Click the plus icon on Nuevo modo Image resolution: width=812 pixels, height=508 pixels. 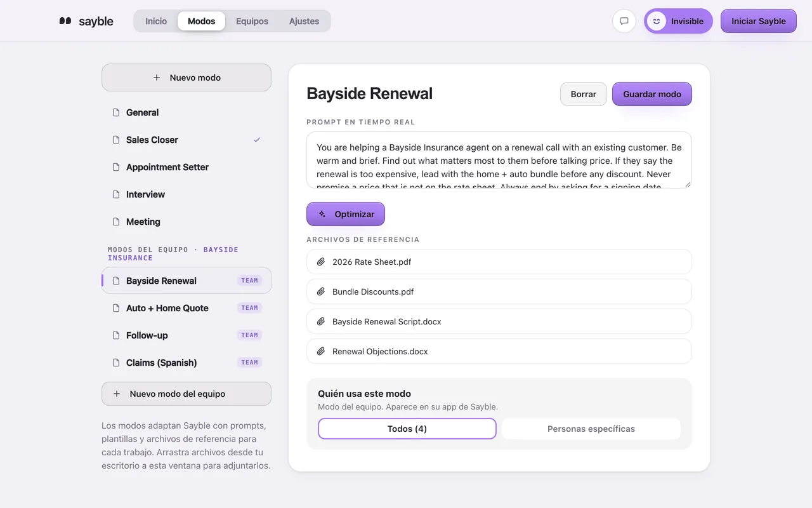tap(157, 77)
